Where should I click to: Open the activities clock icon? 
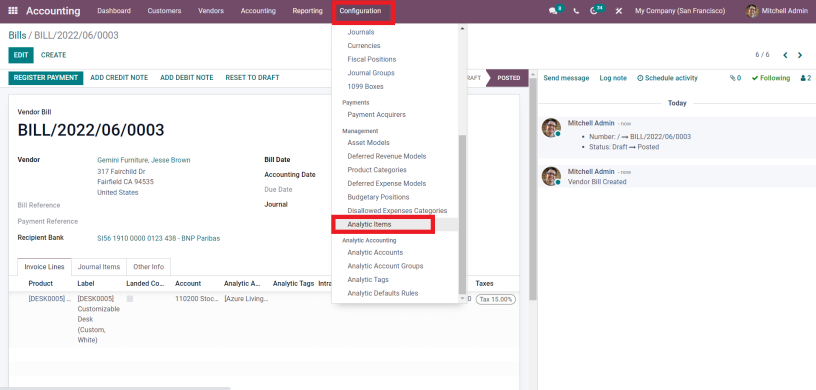(594, 11)
